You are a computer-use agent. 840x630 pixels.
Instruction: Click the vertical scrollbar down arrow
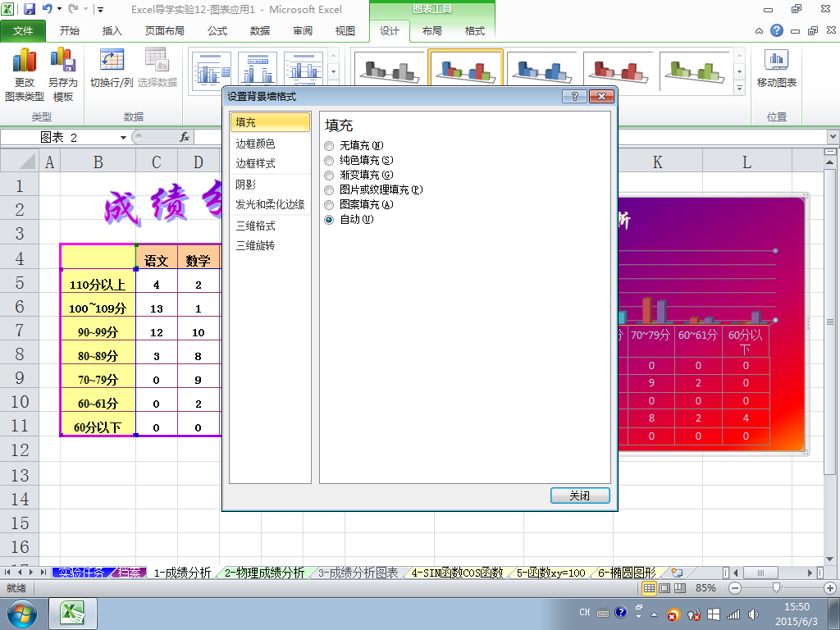pyautogui.click(x=830, y=559)
